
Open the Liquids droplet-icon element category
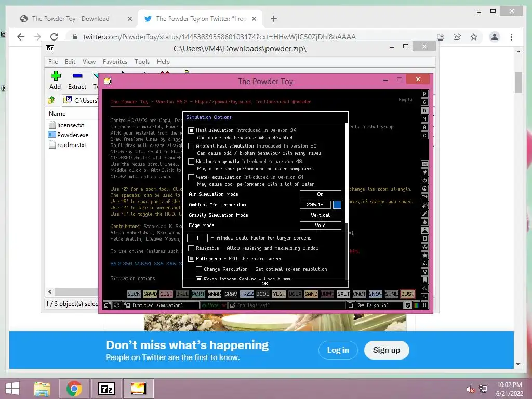[x=424, y=222]
